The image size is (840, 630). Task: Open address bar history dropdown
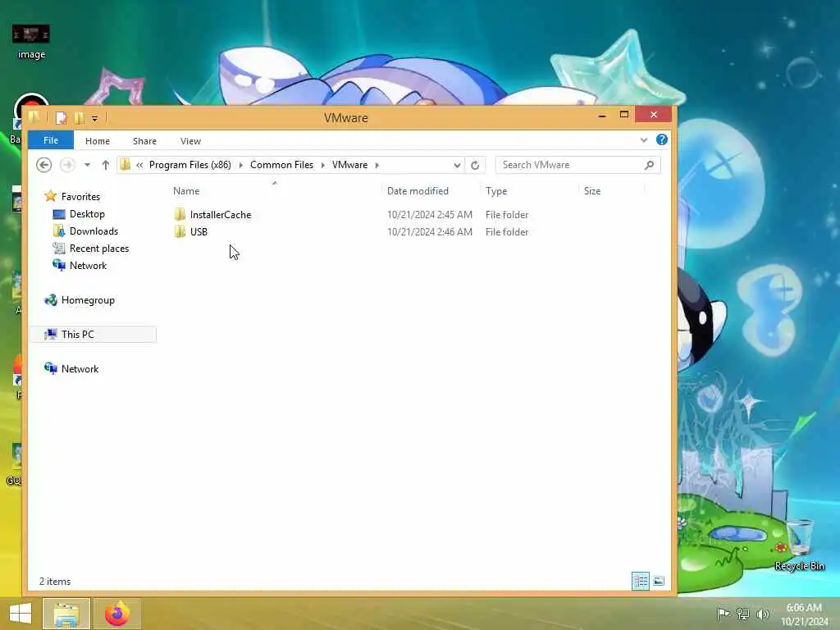457,165
